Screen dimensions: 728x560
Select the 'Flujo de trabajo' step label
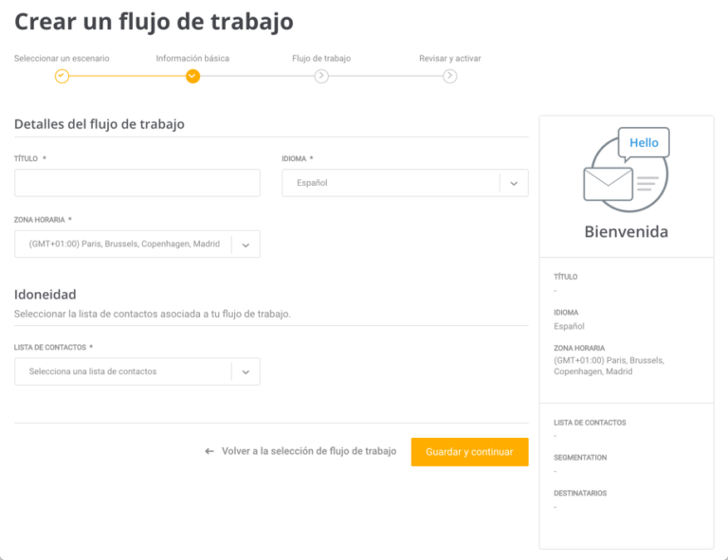(321, 59)
